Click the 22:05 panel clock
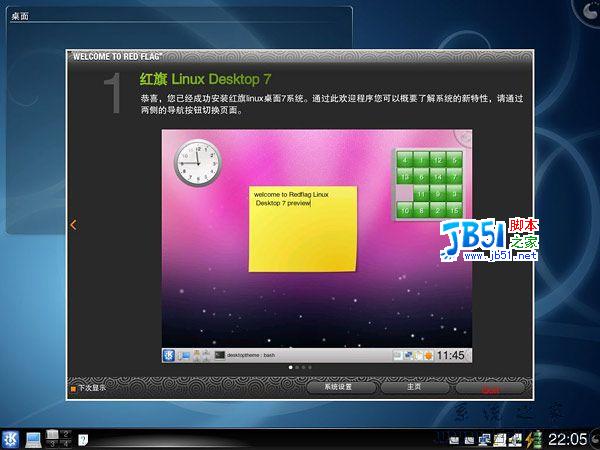This screenshot has width=600, height=450. [x=567, y=439]
